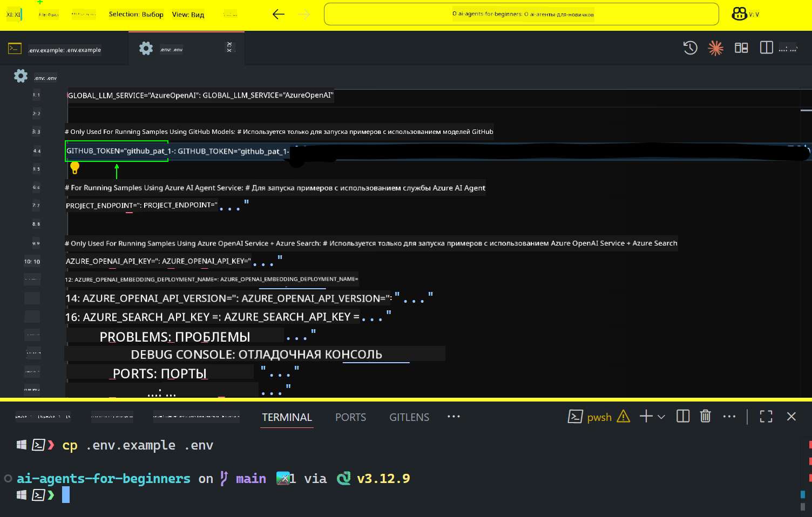This screenshot has height=517, width=812.
Task: Click the Azure AI Agent Service comment
Action: coord(275,188)
